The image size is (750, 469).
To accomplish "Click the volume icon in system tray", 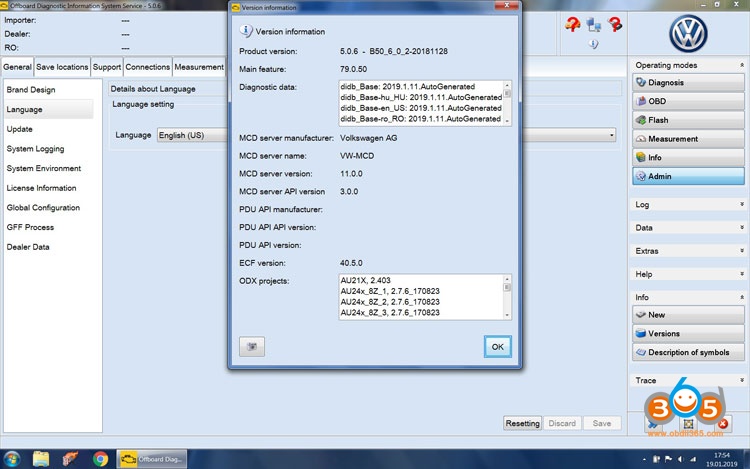I will click(x=680, y=459).
